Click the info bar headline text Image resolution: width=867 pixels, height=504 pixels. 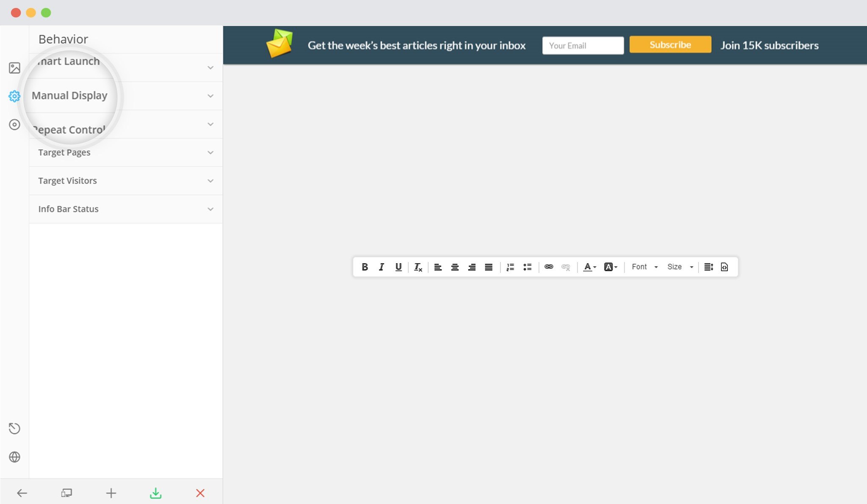[x=417, y=45]
